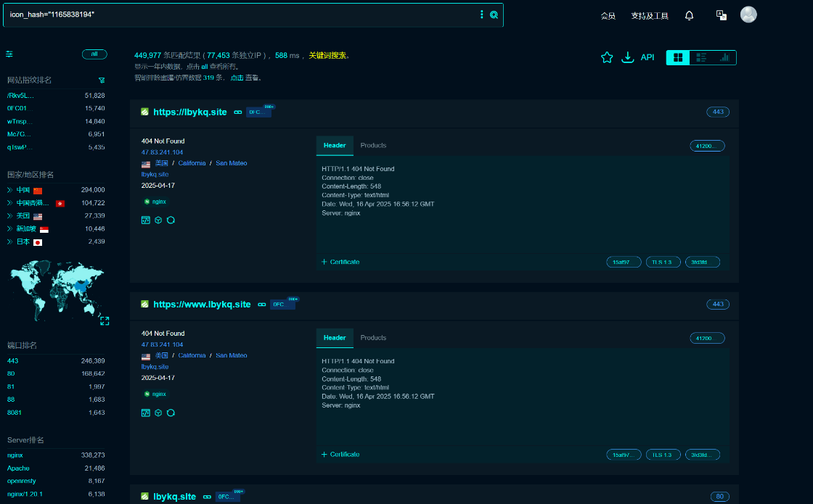
Task: Switch to chart statistics view
Action: pos(724,57)
